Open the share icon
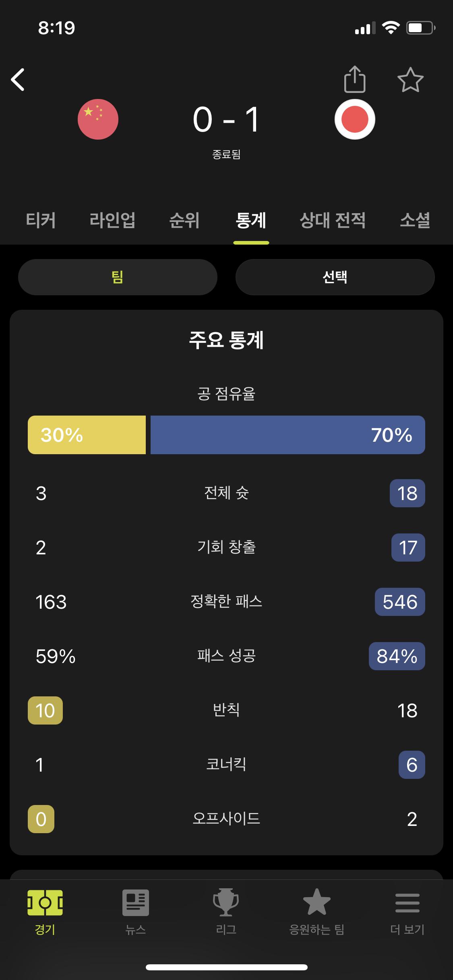 pos(355,79)
